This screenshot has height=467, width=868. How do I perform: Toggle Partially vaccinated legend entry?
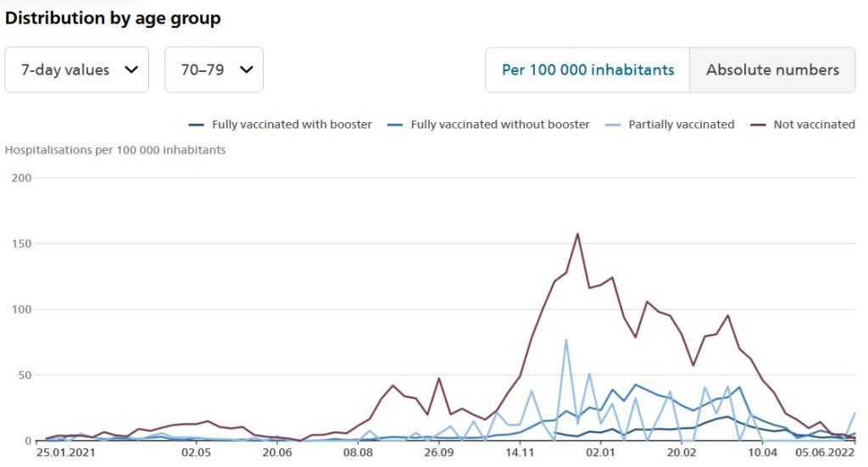(x=681, y=125)
